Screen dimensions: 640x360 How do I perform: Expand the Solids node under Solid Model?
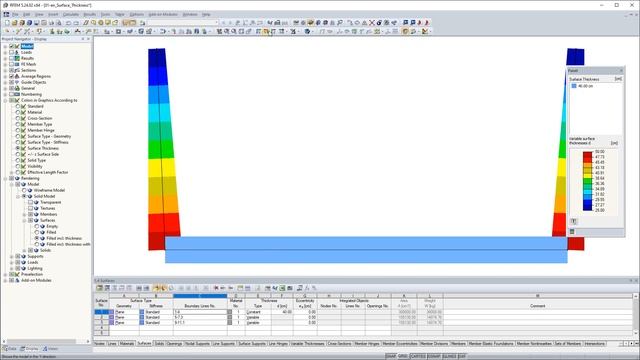(24, 250)
